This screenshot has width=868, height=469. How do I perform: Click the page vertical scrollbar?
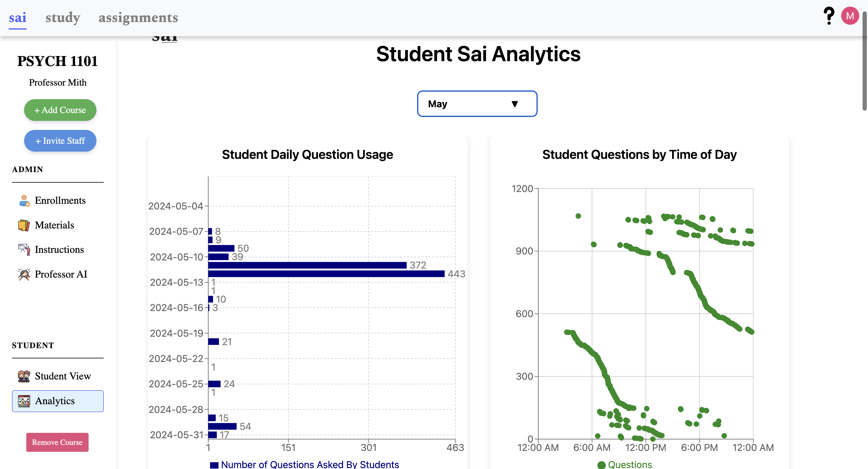(x=864, y=61)
